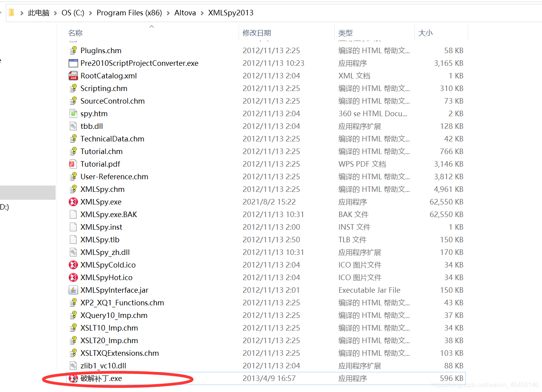Click the date 2021/8/2 15:22
542x392 pixels.
[x=269, y=202]
